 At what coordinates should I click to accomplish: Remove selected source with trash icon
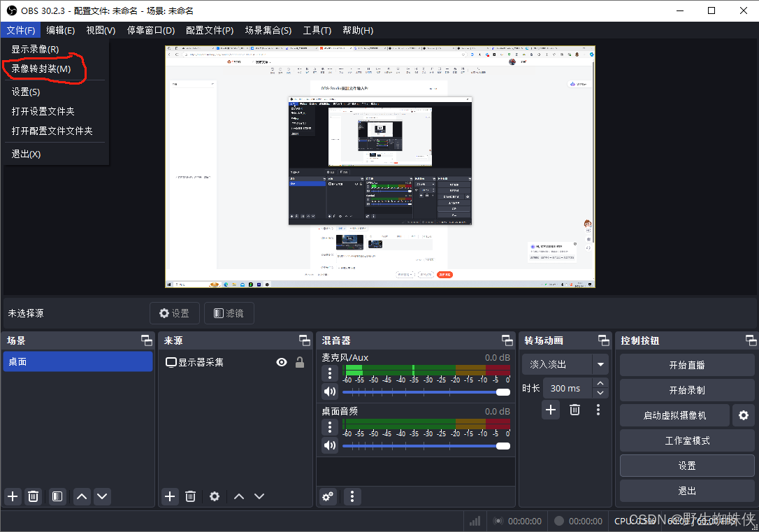click(x=190, y=496)
